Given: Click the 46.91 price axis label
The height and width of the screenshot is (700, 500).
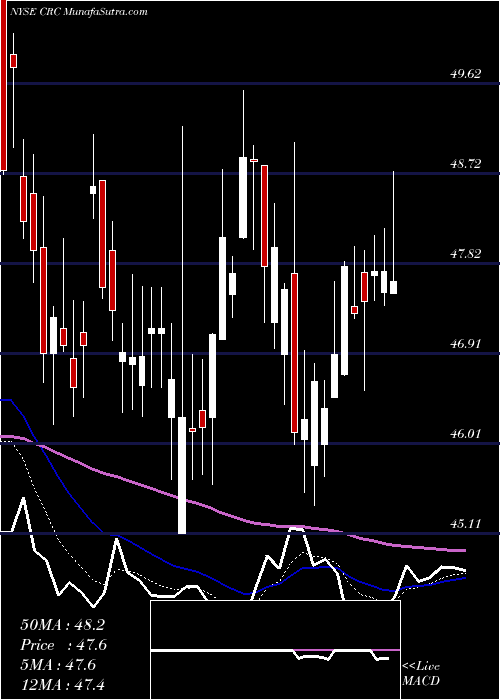Looking at the screenshot, I should click(x=466, y=344).
